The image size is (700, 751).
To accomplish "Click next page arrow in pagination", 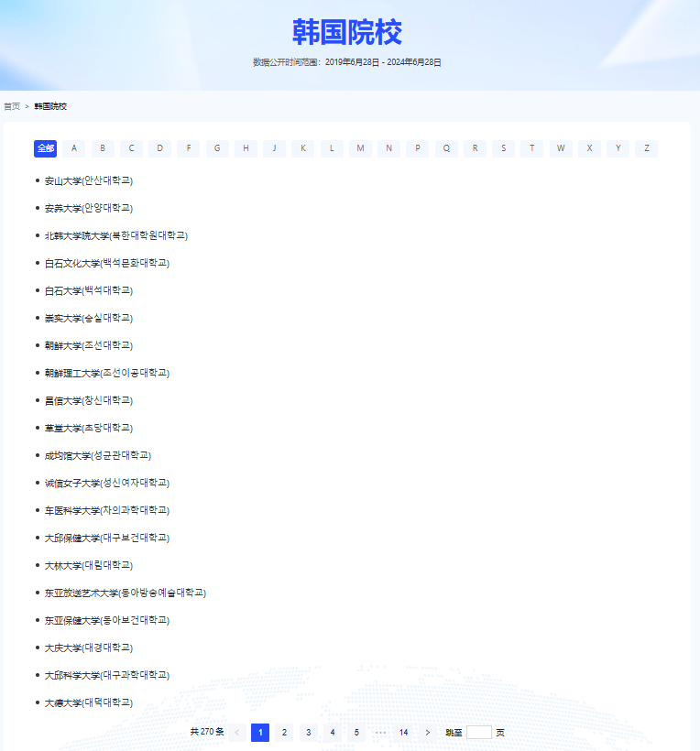I will click(427, 733).
